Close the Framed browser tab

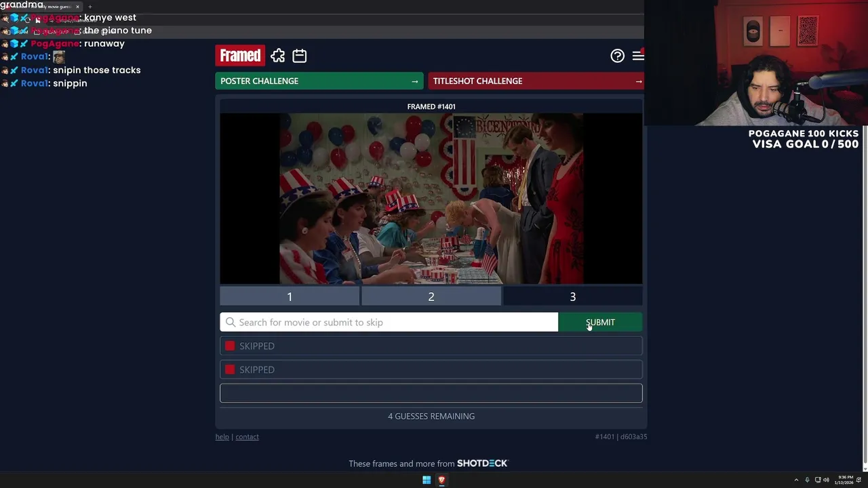[x=77, y=7]
